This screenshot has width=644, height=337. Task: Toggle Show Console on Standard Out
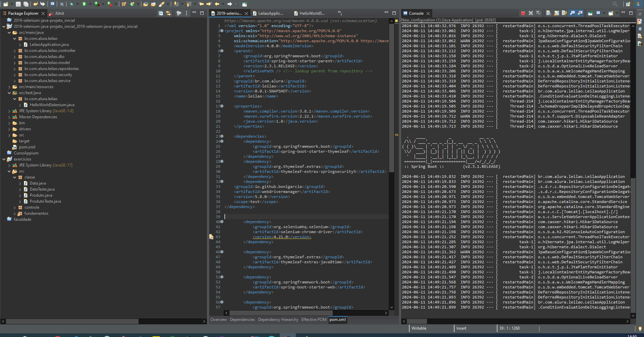572,13
